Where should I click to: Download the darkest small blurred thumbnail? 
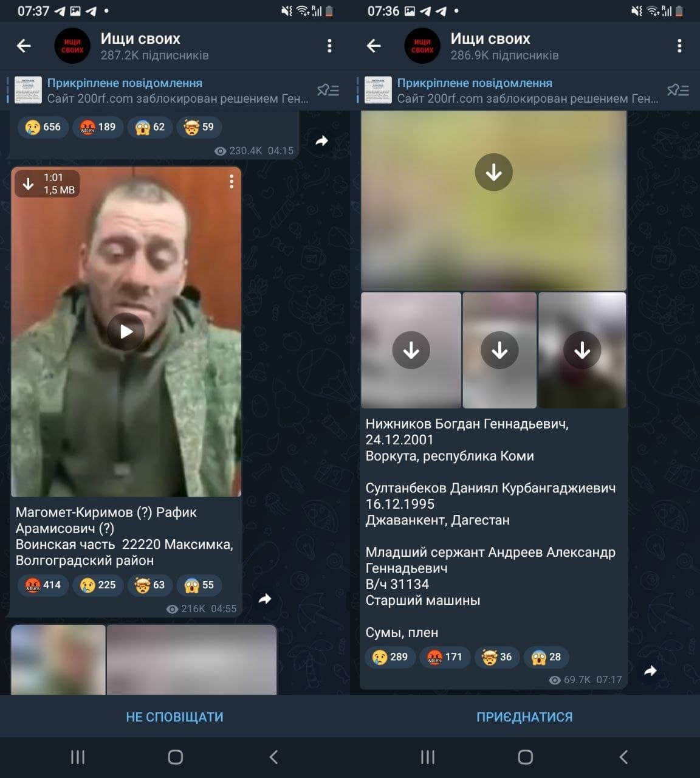pyautogui.click(x=582, y=350)
